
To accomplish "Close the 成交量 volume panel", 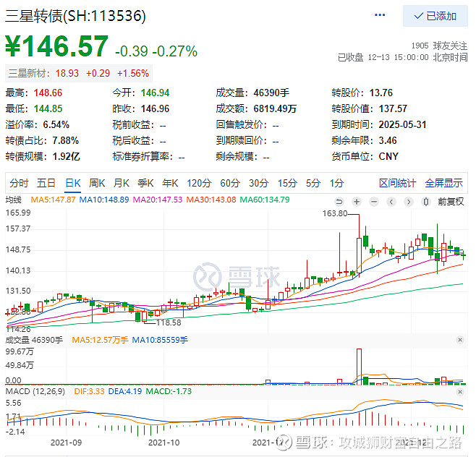I will (x=460, y=340).
